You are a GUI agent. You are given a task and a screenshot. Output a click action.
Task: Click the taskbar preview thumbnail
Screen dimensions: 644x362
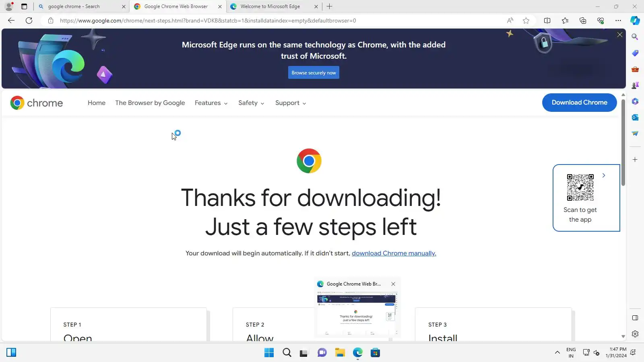coord(357,314)
